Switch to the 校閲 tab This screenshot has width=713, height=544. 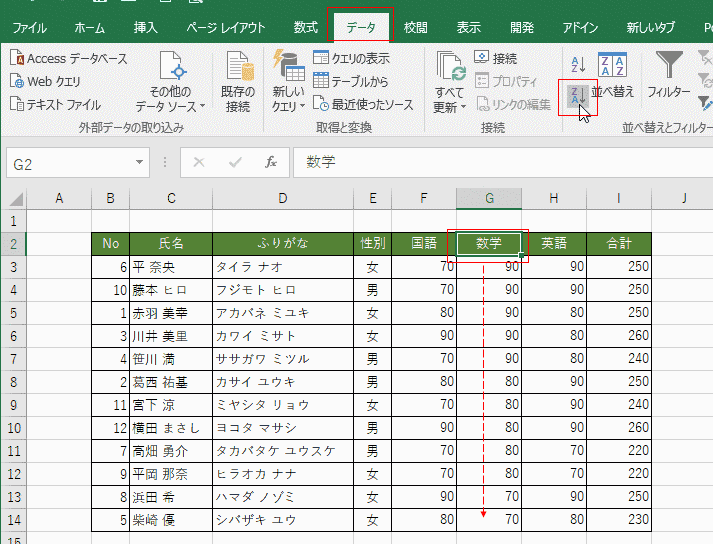416,28
